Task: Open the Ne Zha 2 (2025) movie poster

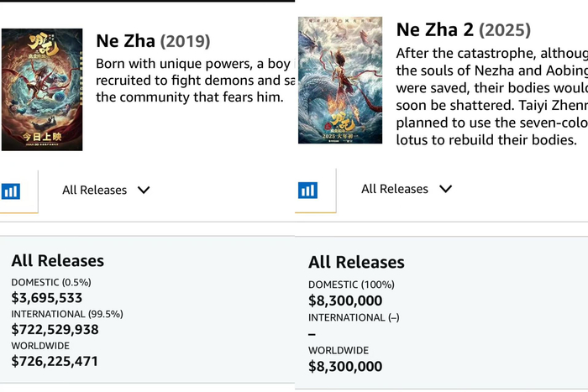Action: point(339,81)
